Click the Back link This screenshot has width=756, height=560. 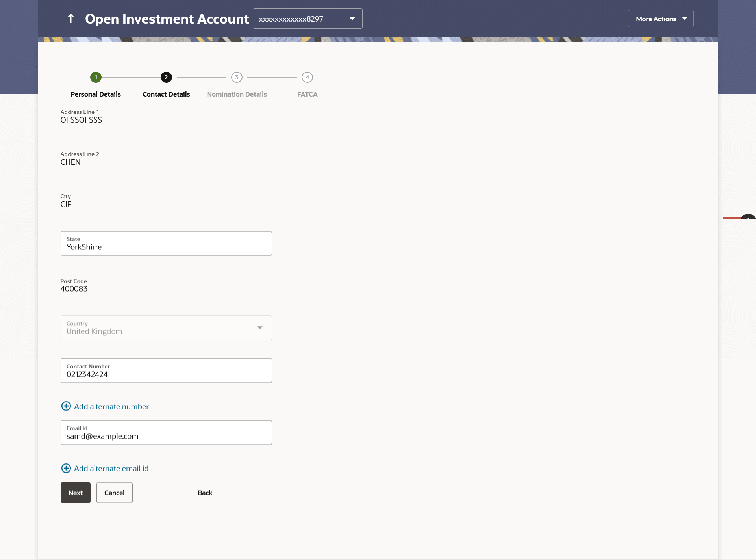click(x=205, y=493)
